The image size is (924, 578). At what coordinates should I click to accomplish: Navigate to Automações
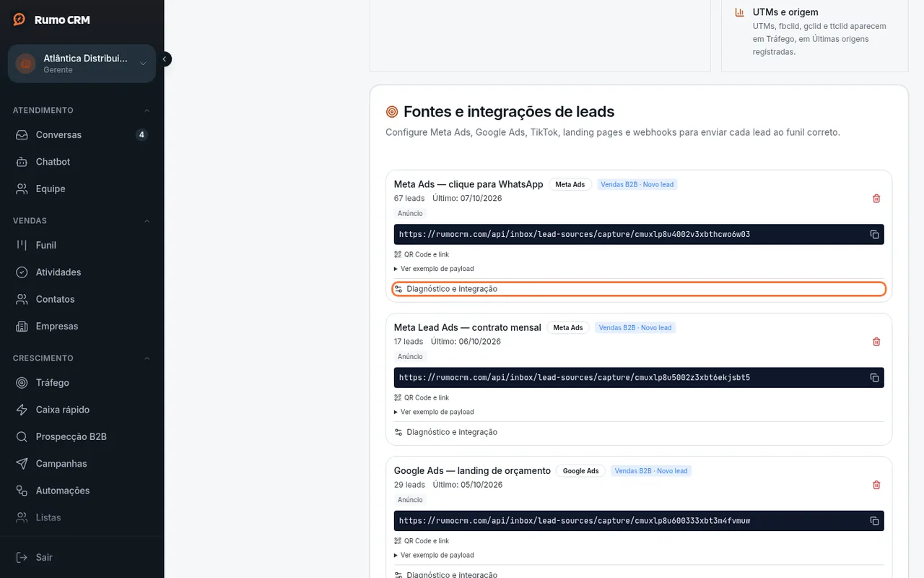[x=82, y=491]
